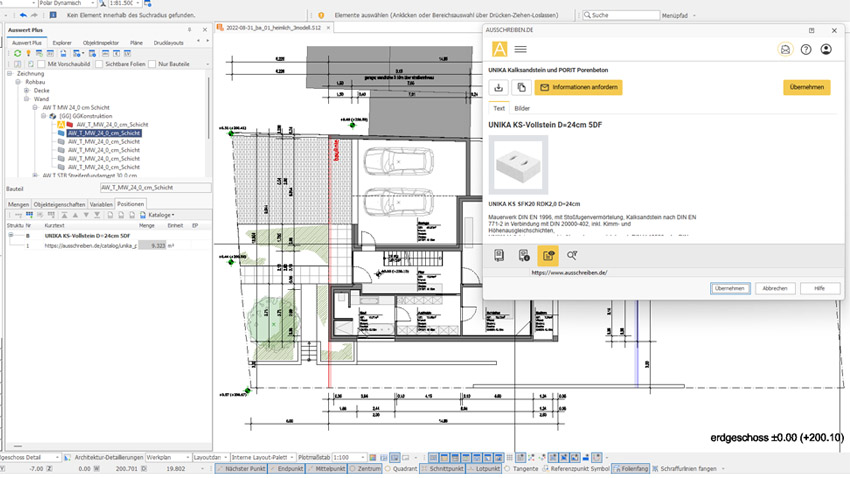850x478 pixels.
Task: Expand the Decke tree node
Action: click(x=27, y=91)
